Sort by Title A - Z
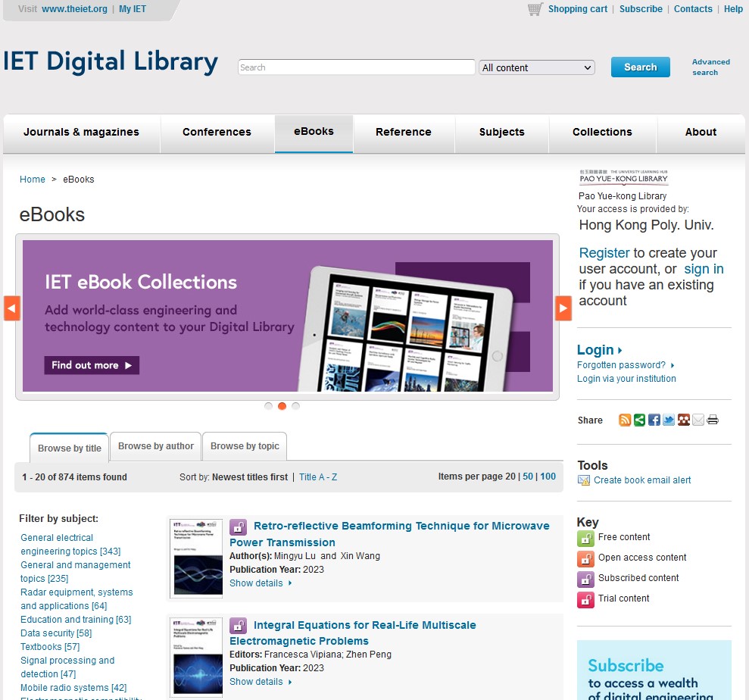Image resolution: width=749 pixels, height=700 pixels. (318, 477)
